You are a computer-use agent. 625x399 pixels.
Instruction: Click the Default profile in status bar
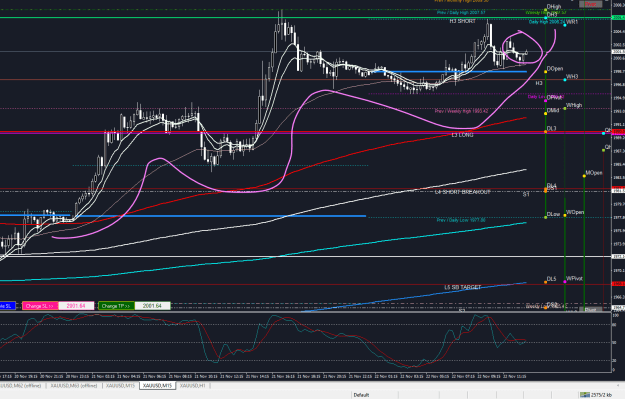[361, 395]
